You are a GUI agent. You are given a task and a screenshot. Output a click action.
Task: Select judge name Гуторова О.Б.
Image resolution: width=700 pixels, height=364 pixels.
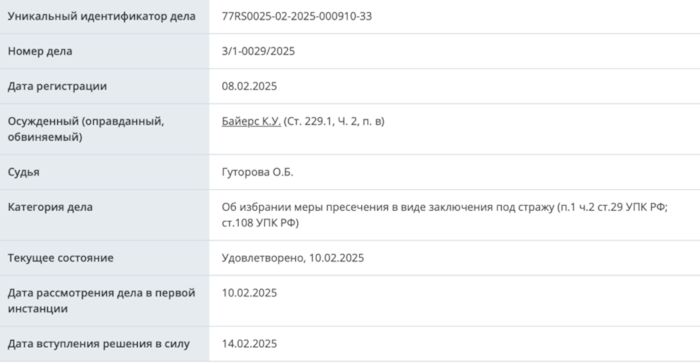[257, 172]
